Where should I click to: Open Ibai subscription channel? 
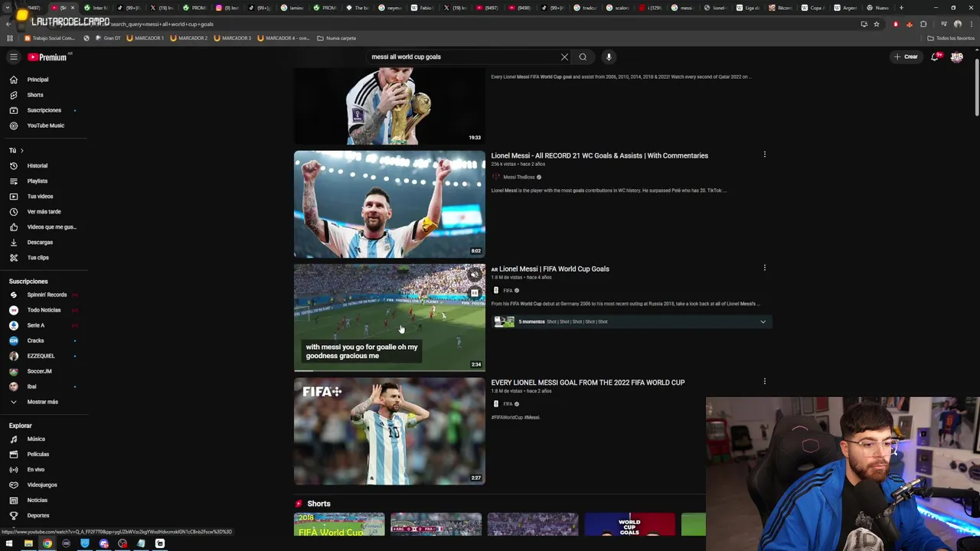(x=31, y=386)
